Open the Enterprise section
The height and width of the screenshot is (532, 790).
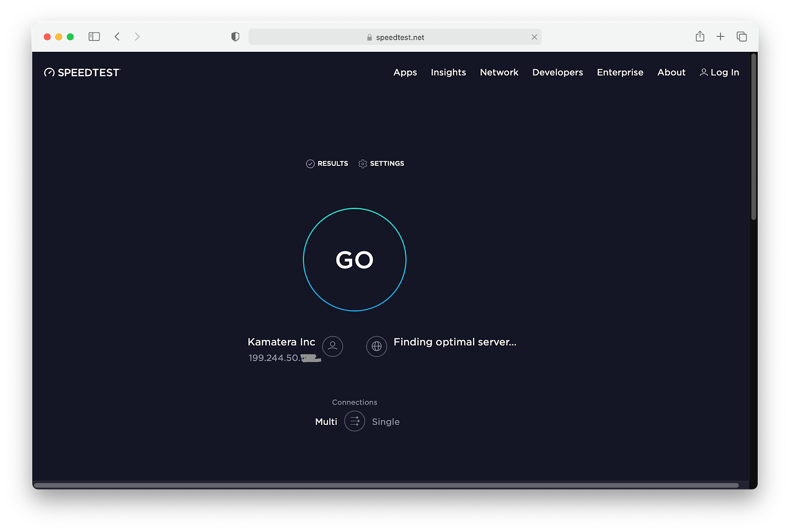tap(620, 72)
